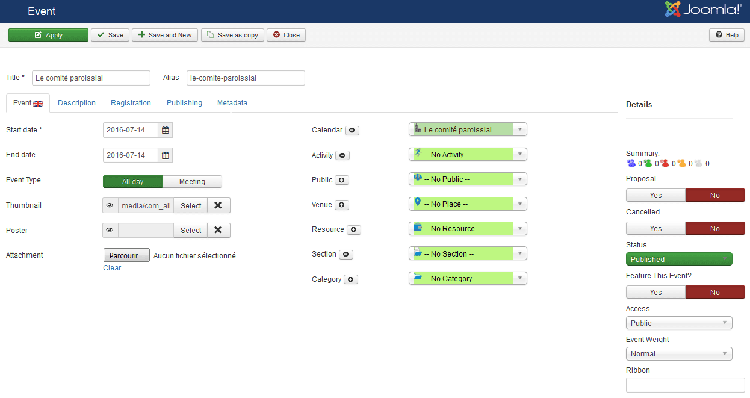Click the Venue add icon button
Image resolution: width=750 pixels, height=398 pixels.
click(342, 205)
